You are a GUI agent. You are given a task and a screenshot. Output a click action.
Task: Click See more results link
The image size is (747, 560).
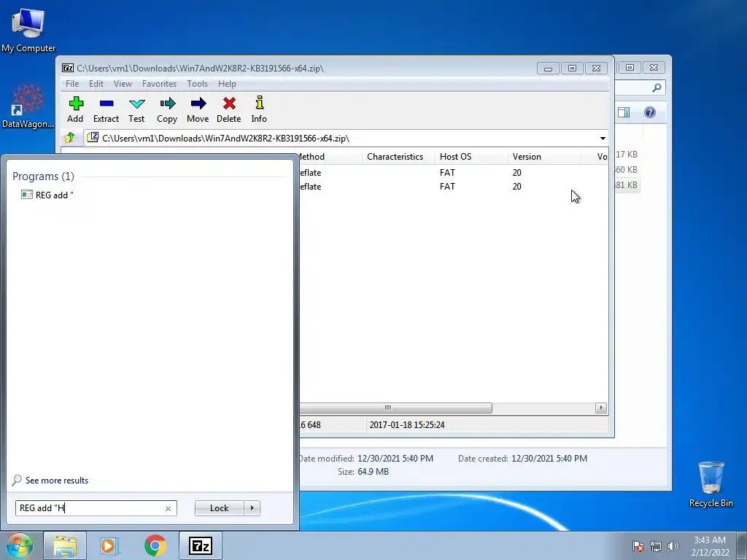pyautogui.click(x=57, y=481)
